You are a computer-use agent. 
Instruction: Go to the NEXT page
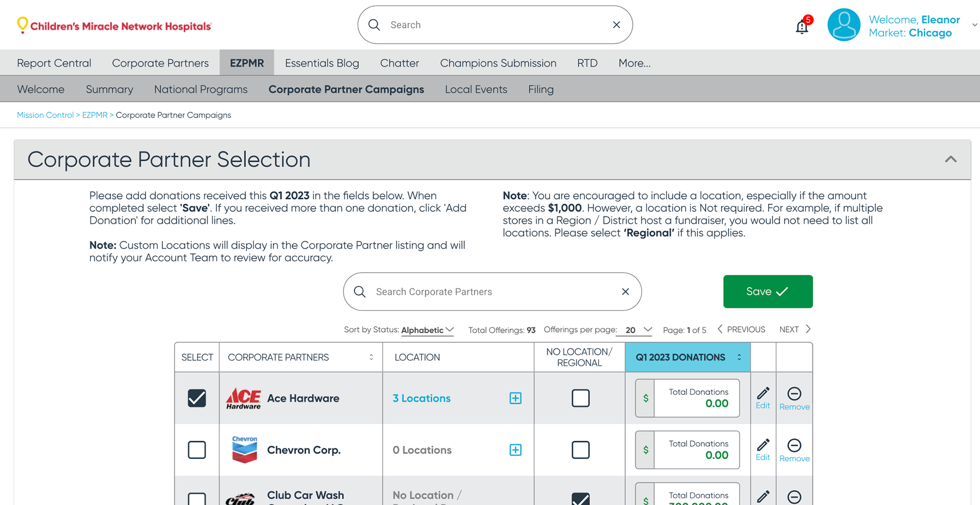795,329
